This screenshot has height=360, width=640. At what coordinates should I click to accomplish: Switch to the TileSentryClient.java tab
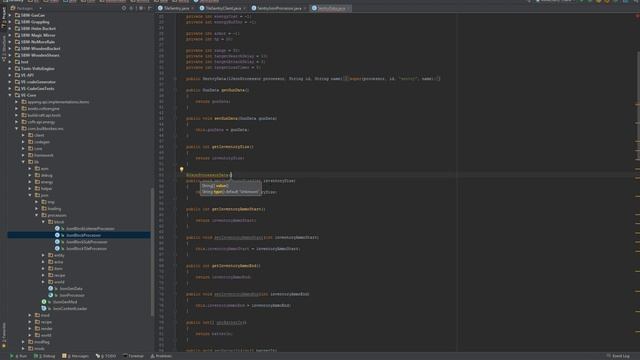[224, 8]
